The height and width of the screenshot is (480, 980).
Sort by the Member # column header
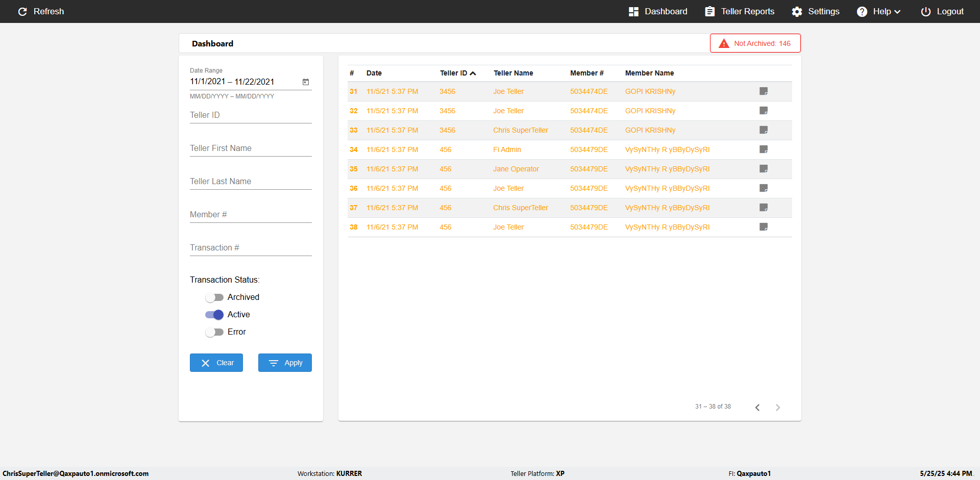click(x=586, y=73)
